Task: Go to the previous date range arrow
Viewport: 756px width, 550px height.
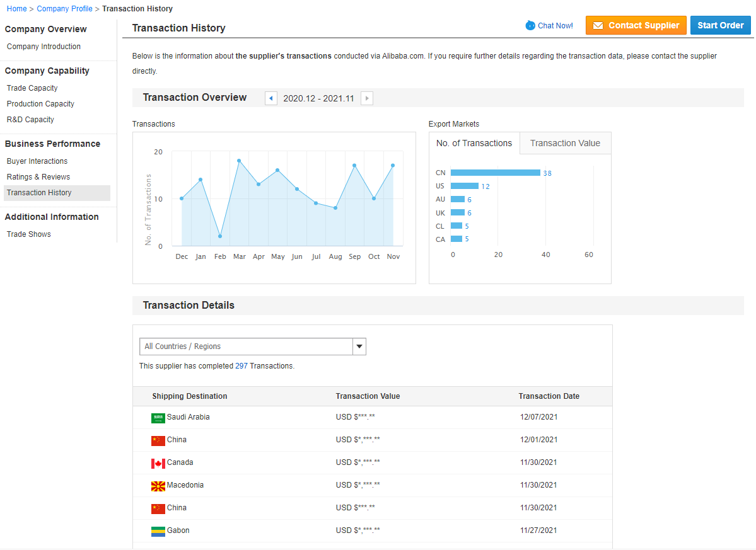Action: coord(271,98)
